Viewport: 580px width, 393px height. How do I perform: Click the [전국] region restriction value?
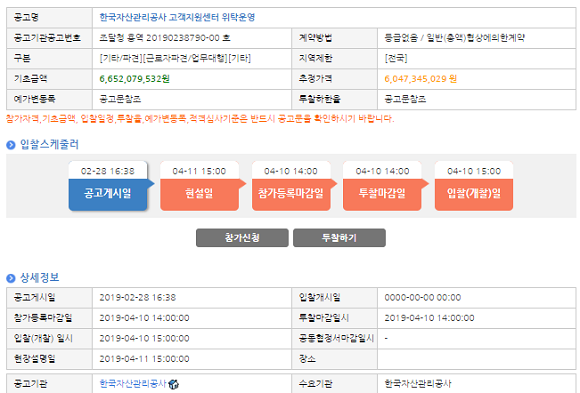click(x=396, y=58)
